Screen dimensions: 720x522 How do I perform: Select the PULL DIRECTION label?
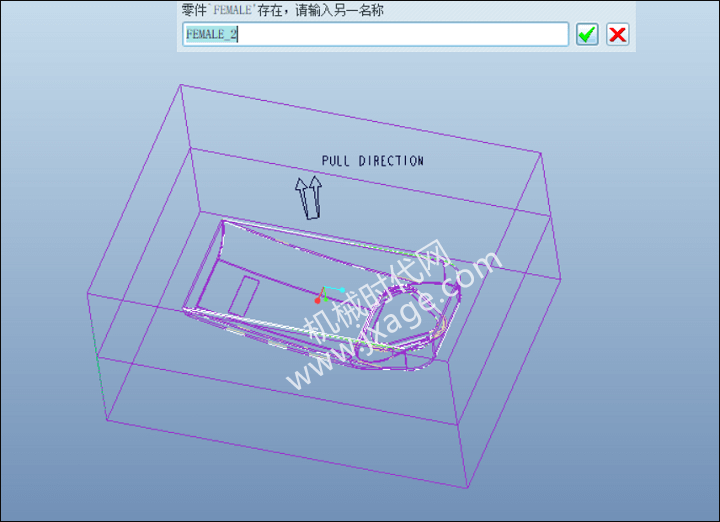click(372, 161)
